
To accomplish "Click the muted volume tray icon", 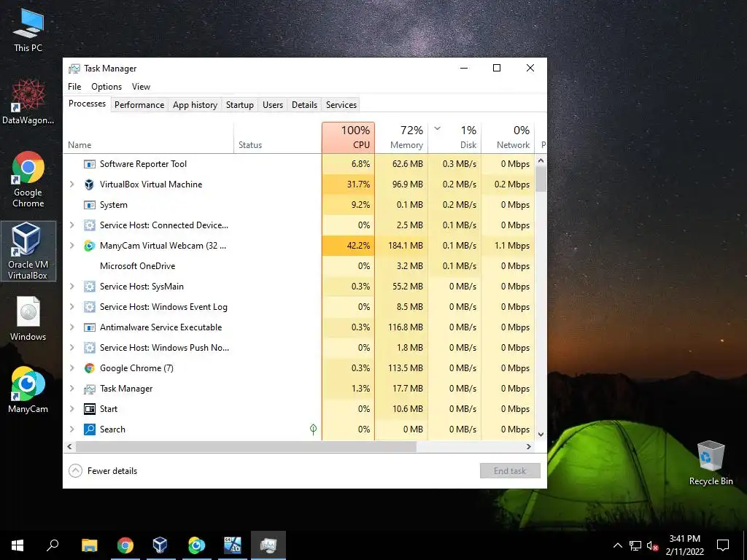I will (652, 545).
